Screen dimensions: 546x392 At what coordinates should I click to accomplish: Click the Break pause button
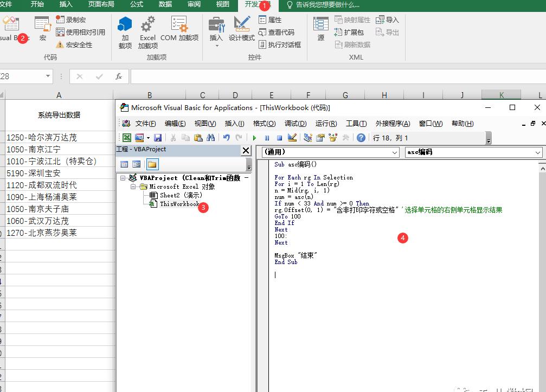pos(267,138)
